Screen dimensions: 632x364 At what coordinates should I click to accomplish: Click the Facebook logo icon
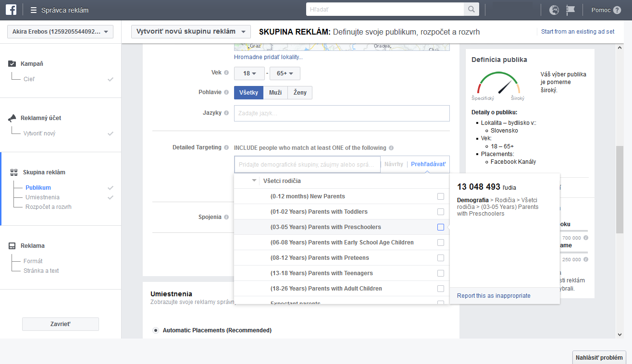click(11, 10)
